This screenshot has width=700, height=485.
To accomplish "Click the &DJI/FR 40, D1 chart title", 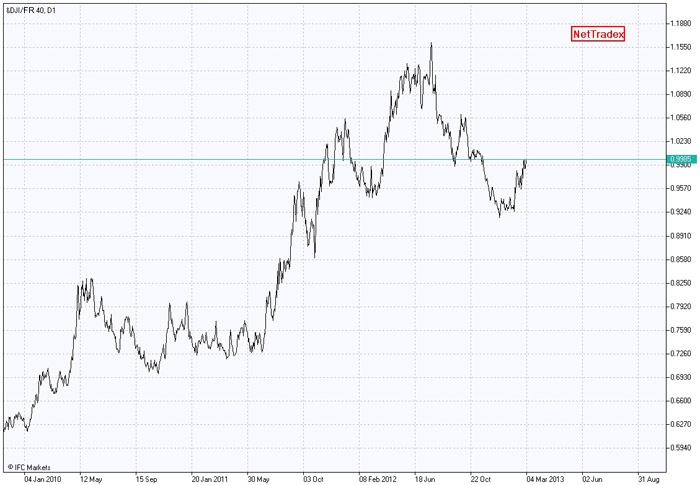I will coord(30,10).
